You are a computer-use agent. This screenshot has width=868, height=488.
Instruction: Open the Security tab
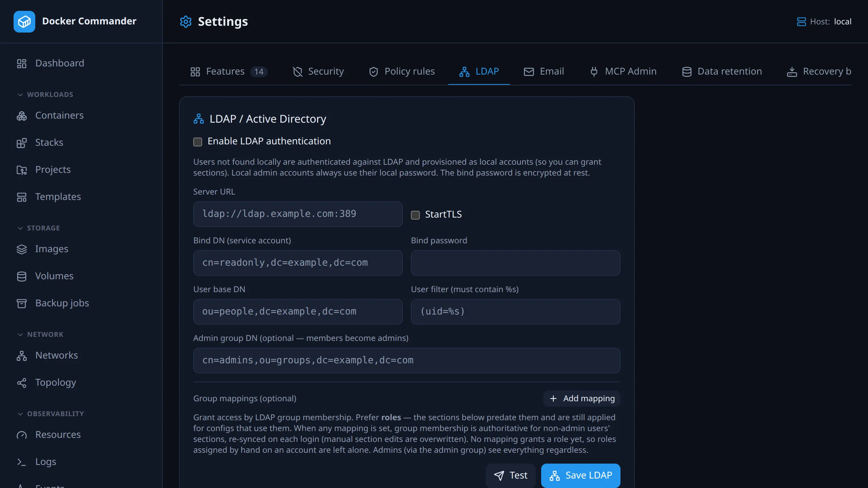tap(318, 72)
